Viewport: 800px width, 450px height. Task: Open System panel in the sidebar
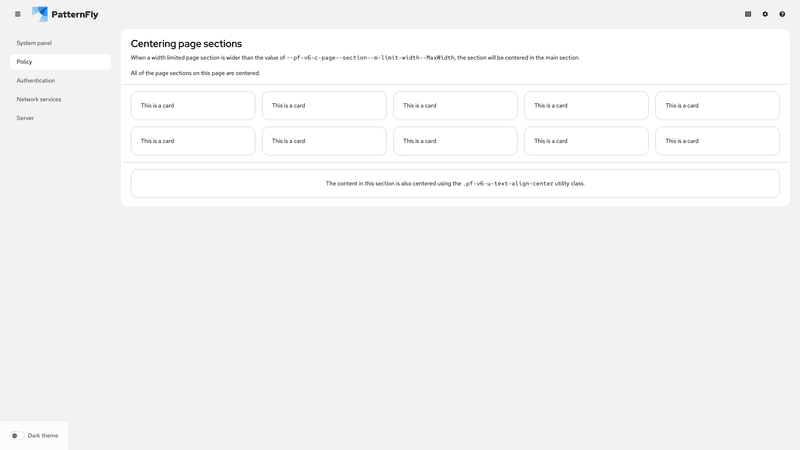[34, 43]
